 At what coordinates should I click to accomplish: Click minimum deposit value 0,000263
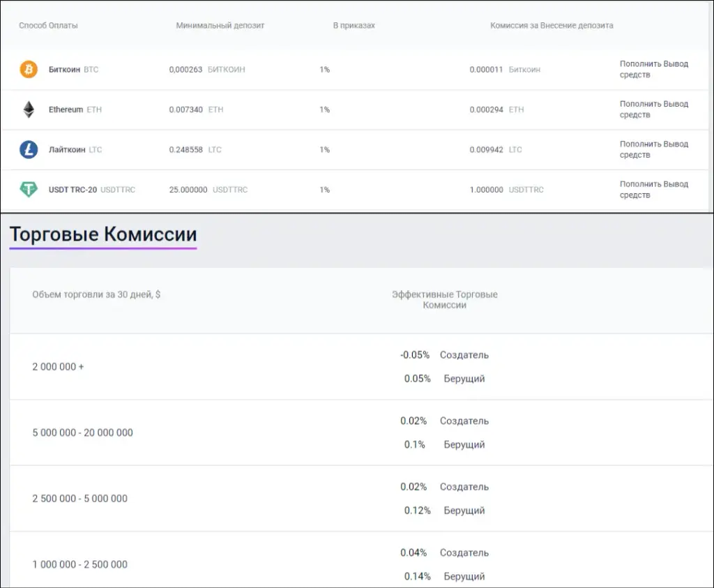[x=185, y=69]
